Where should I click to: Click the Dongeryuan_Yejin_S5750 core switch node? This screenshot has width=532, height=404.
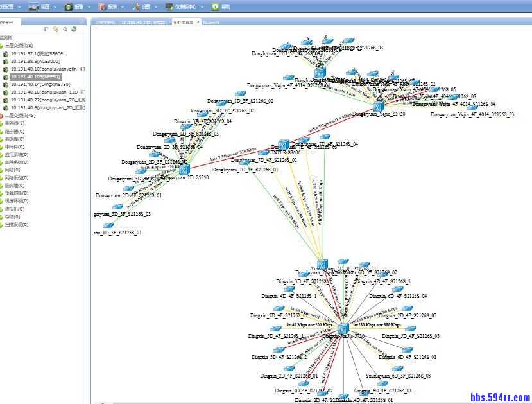click(x=379, y=105)
